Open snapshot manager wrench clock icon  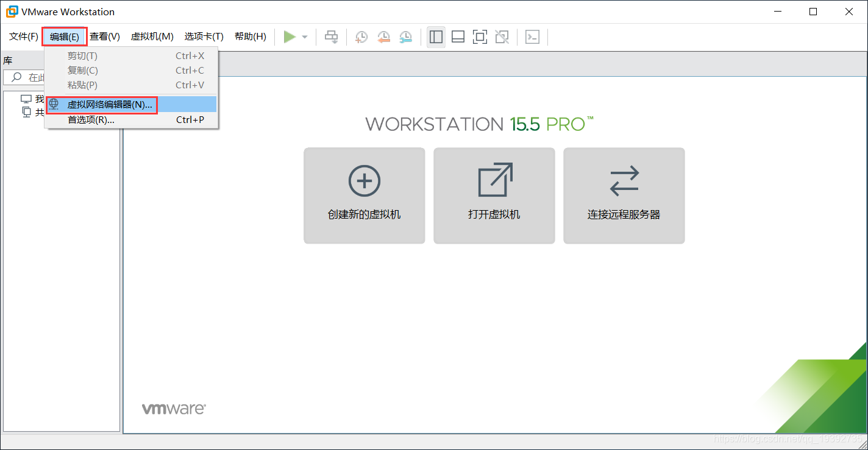[x=405, y=37]
